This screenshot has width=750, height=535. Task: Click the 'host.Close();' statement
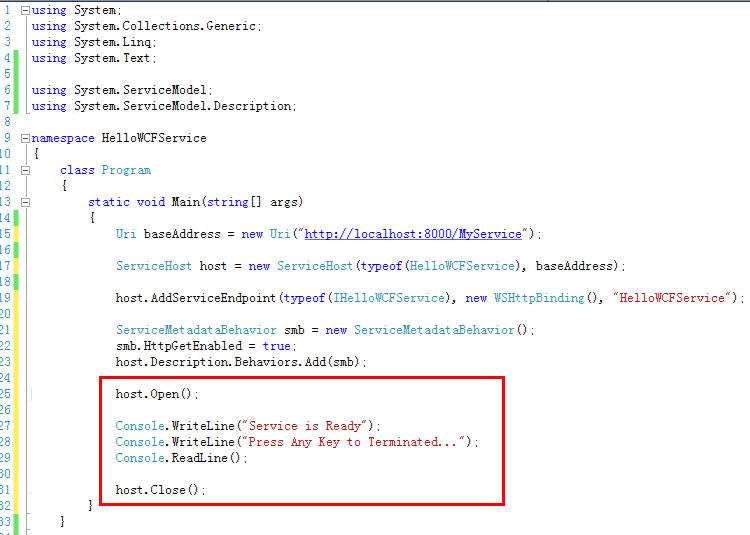click(x=160, y=490)
